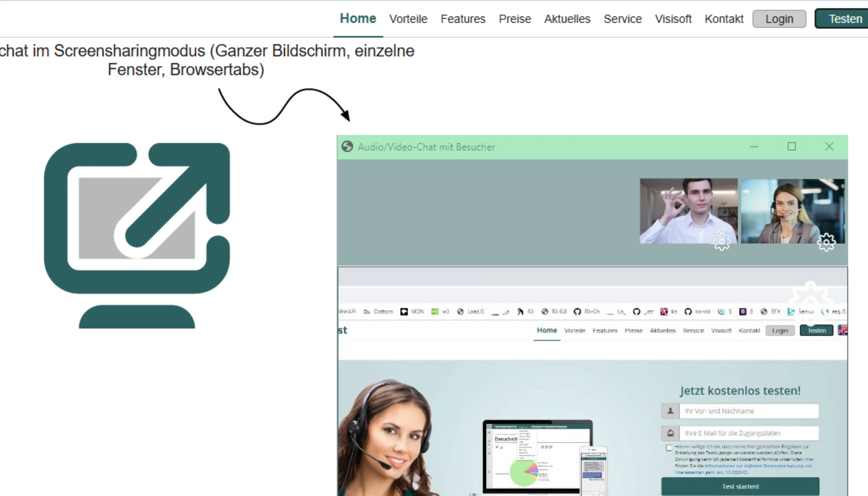Click the Semui bookmark icon

(x=791, y=311)
